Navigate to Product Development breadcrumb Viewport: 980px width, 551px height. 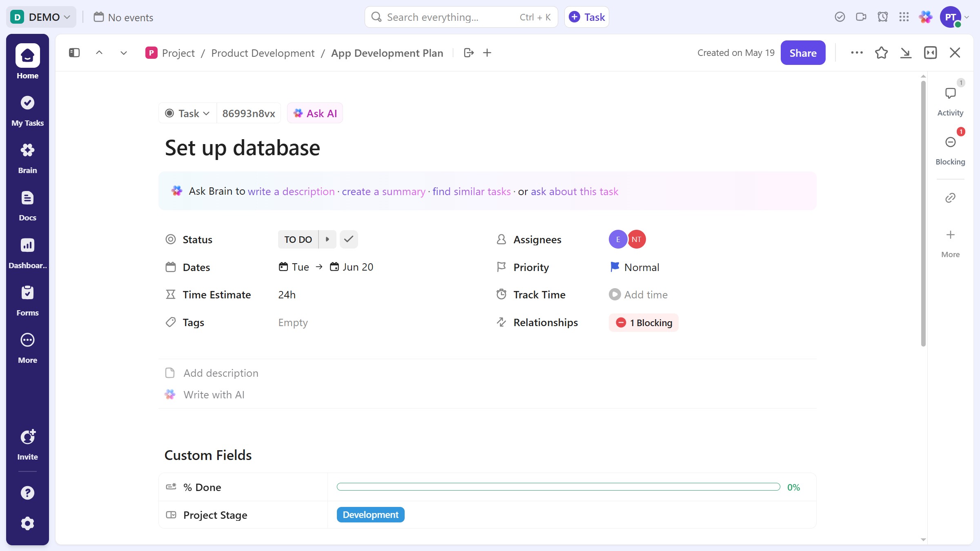[263, 53]
